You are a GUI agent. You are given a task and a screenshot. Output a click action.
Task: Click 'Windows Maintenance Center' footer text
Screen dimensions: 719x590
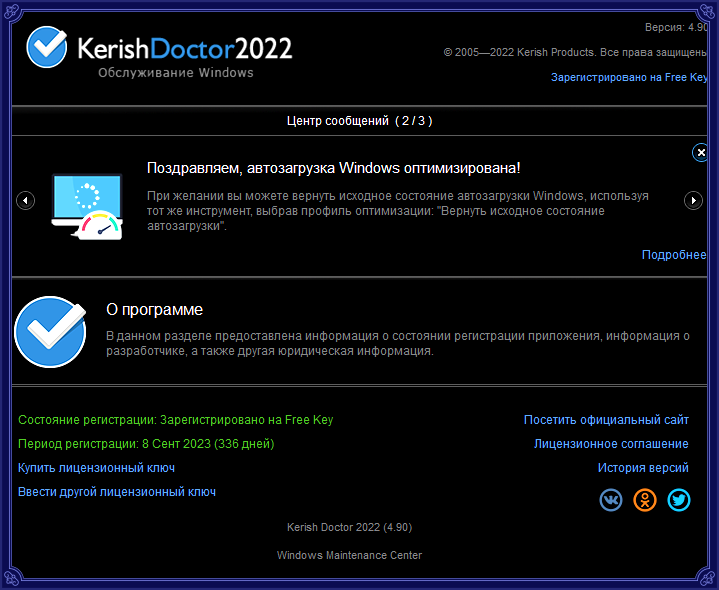349,555
